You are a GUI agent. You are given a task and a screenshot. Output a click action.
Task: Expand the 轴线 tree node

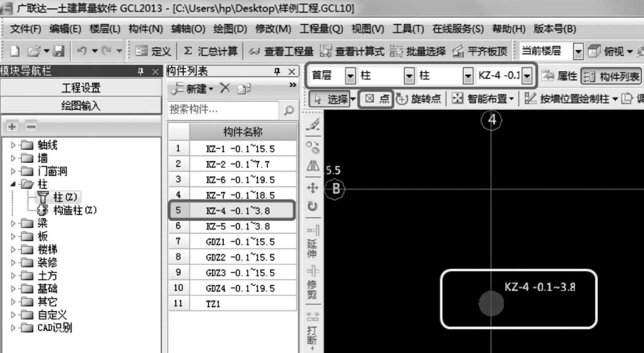[13, 145]
